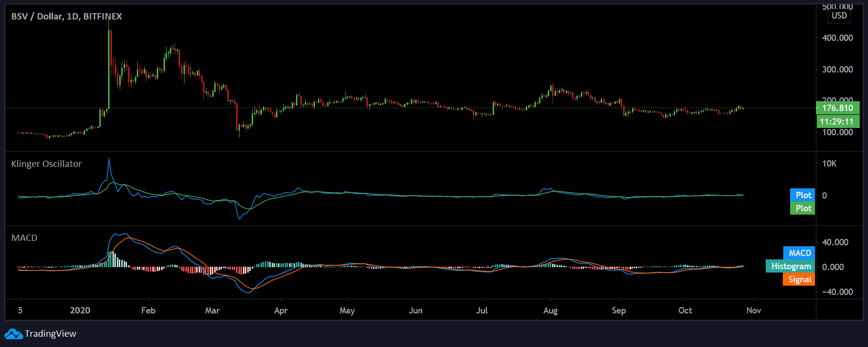Image resolution: width=868 pixels, height=347 pixels.
Task: Click the Klinger Oscillator peak in January
Action: click(x=109, y=159)
